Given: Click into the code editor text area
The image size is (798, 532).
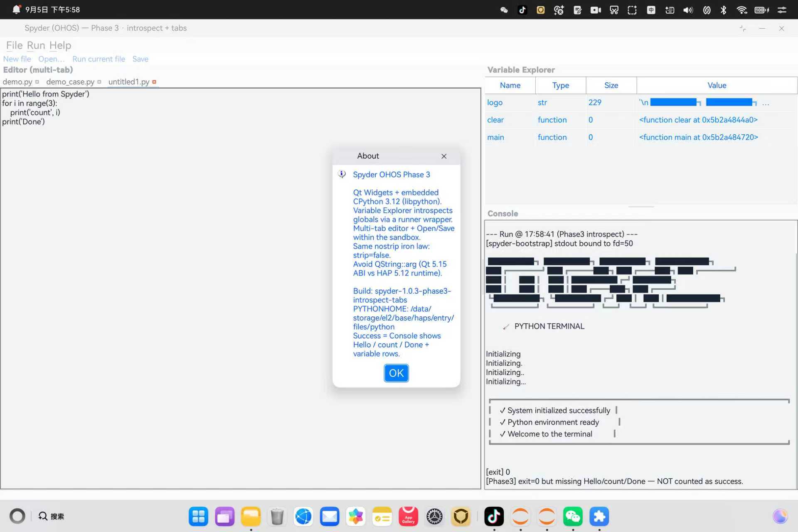Looking at the screenshot, I should (241, 288).
